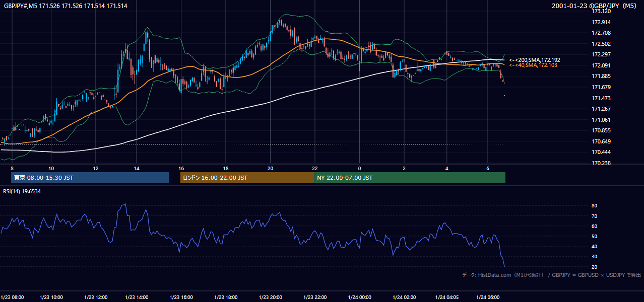Click the 171.885 price axis label
Viewport: 644px width, 302px height.
tap(601, 76)
